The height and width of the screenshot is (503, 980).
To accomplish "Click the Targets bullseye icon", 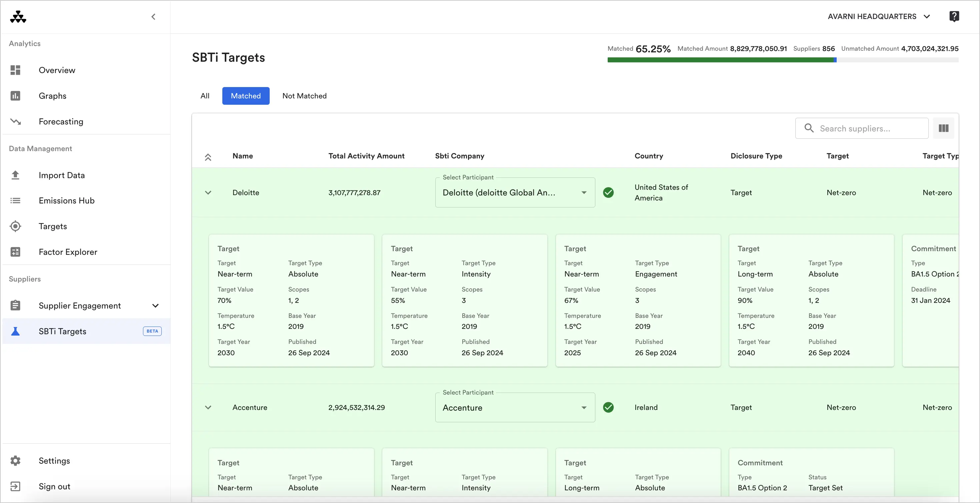I will click(15, 226).
